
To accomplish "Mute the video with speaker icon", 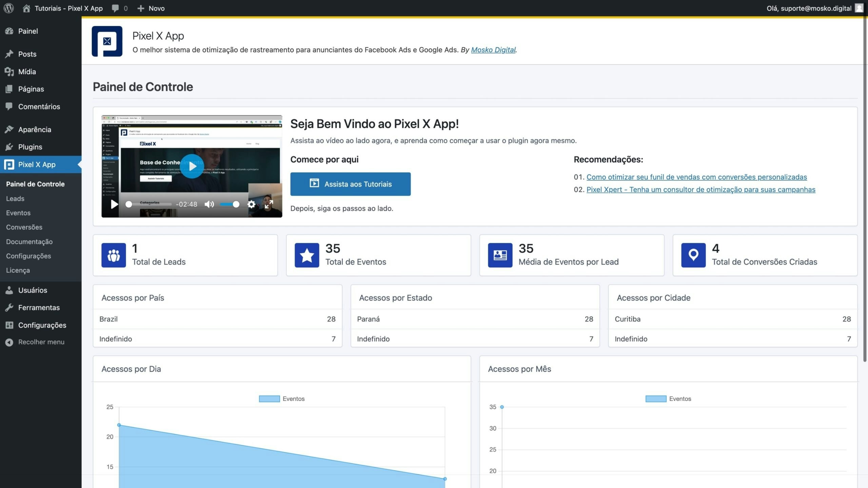I will tap(209, 204).
